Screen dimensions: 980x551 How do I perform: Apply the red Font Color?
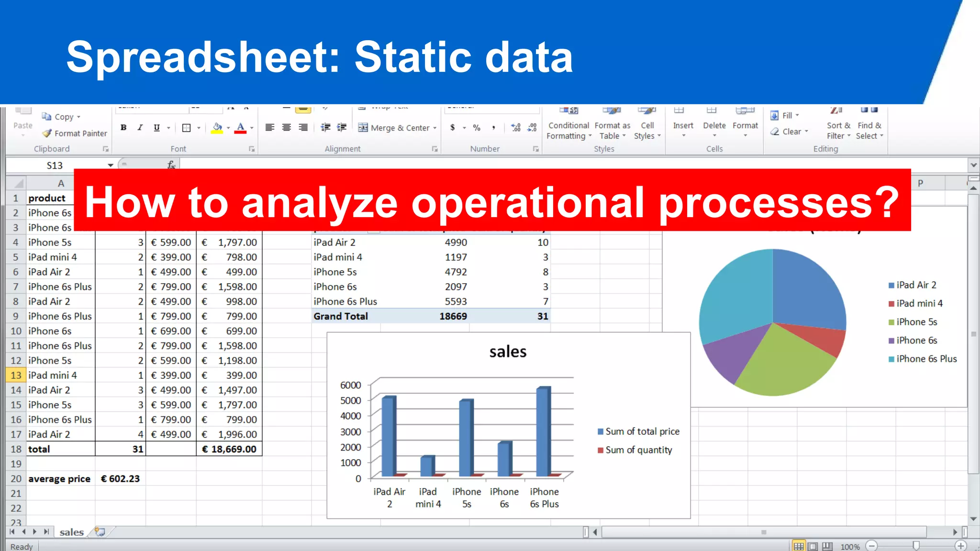(x=240, y=128)
